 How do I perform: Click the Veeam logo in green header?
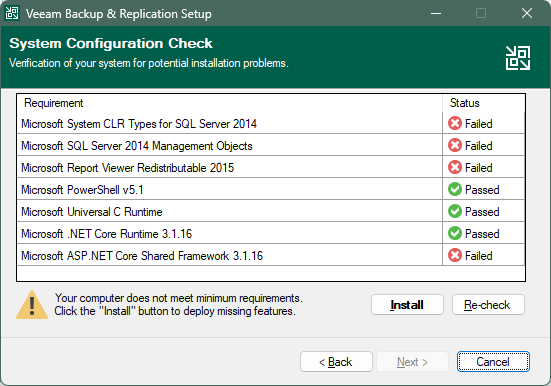click(x=518, y=58)
